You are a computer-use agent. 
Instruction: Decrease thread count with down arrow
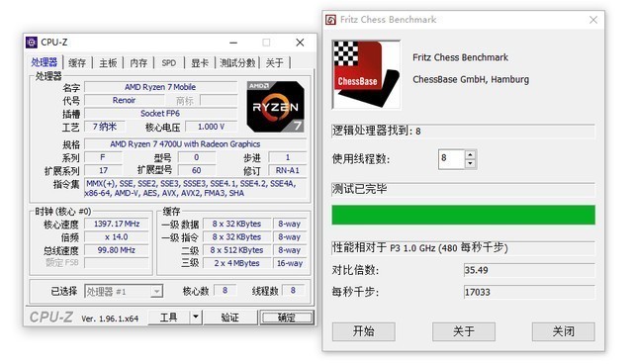pyautogui.click(x=471, y=164)
